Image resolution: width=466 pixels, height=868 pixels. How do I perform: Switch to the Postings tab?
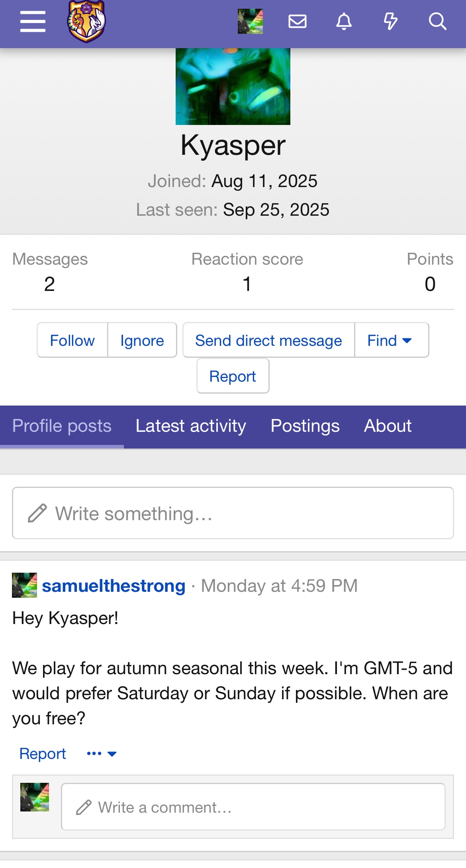pos(305,426)
